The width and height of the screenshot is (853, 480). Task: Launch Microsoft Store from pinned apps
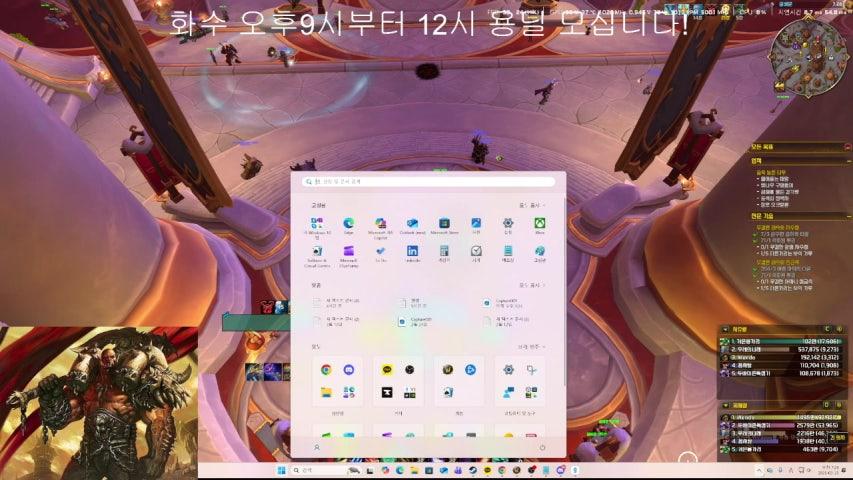click(444, 224)
